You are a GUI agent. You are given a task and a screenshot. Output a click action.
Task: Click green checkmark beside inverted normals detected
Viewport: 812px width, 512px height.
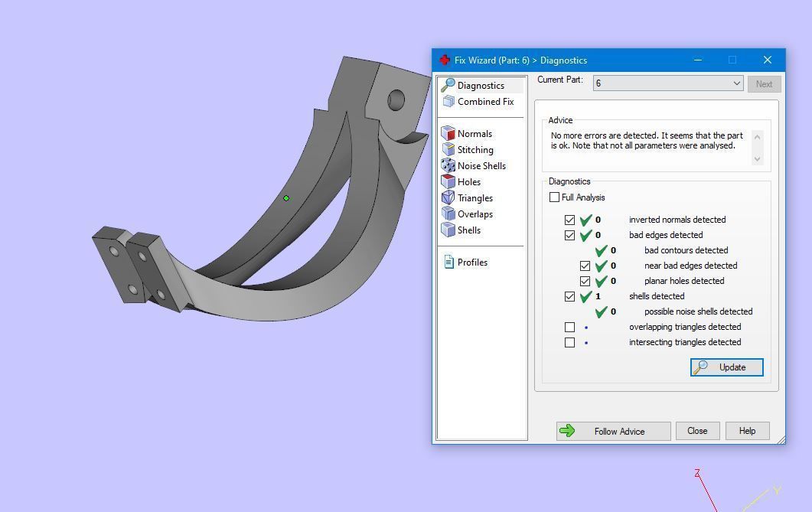(x=585, y=220)
